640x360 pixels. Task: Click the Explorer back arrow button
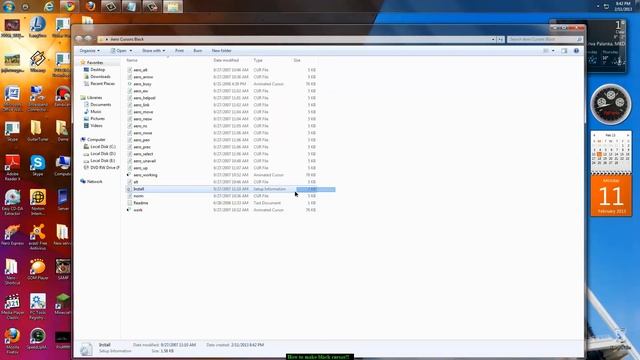pyautogui.click(x=79, y=39)
